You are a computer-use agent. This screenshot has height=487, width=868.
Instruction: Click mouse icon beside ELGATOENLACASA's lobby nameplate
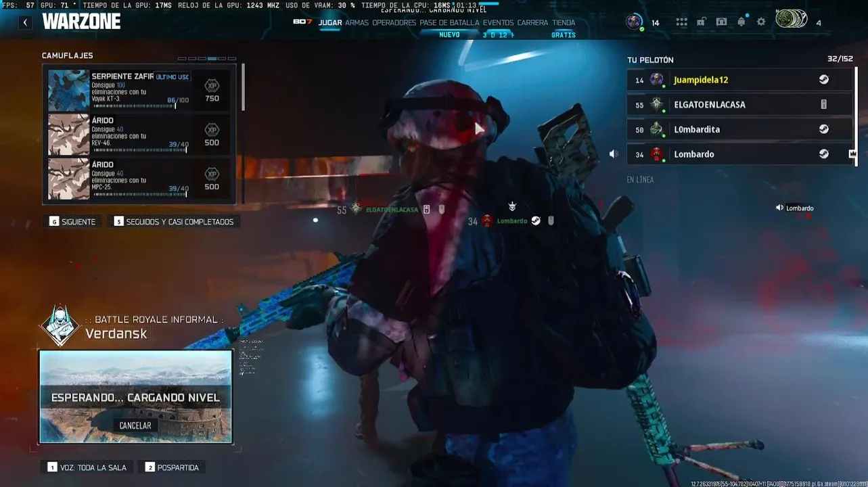click(x=442, y=210)
